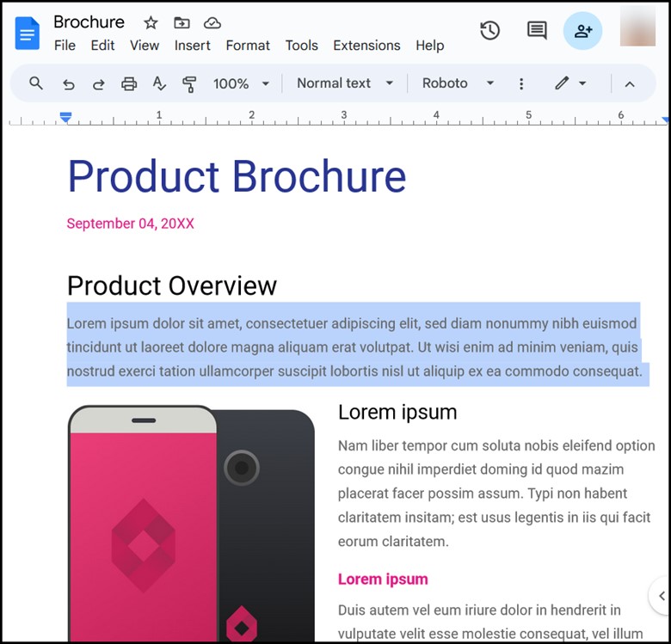671x644 pixels.
Task: Open the Format menu
Action: coord(248,46)
